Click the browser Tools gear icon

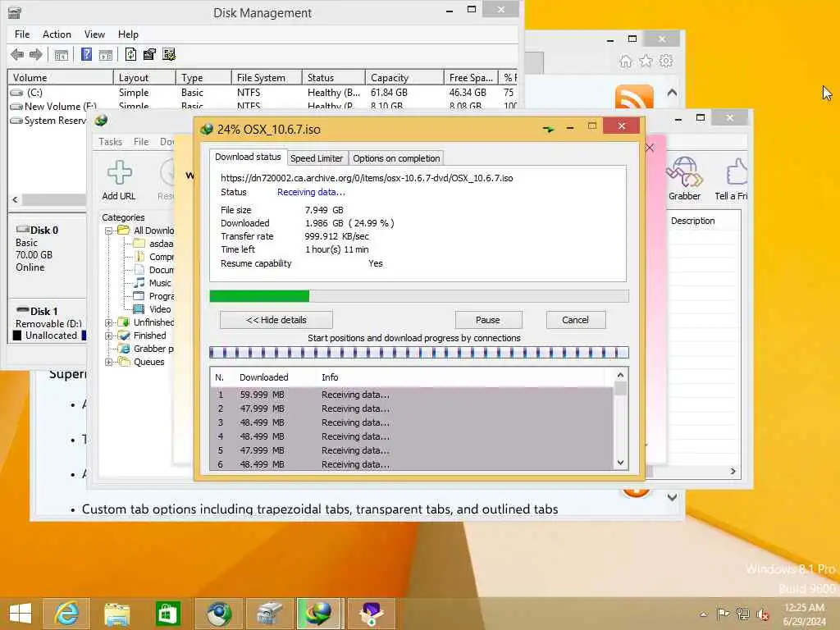[666, 61]
